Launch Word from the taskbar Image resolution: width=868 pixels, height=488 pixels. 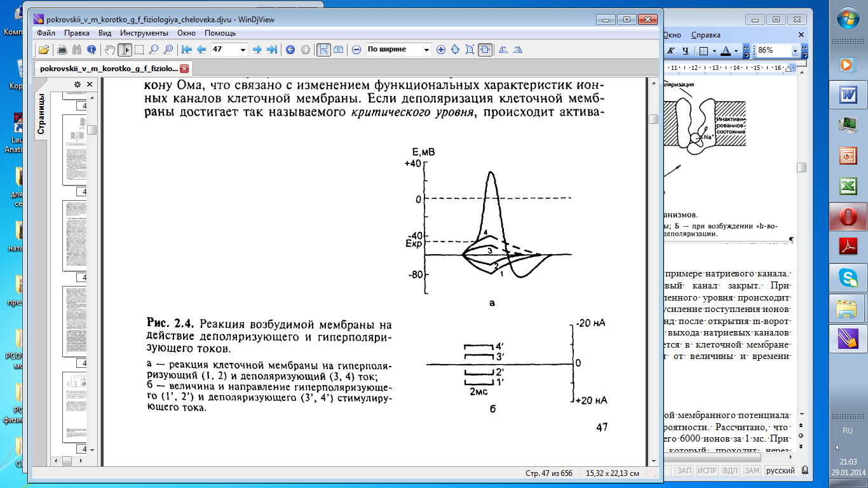(x=847, y=95)
